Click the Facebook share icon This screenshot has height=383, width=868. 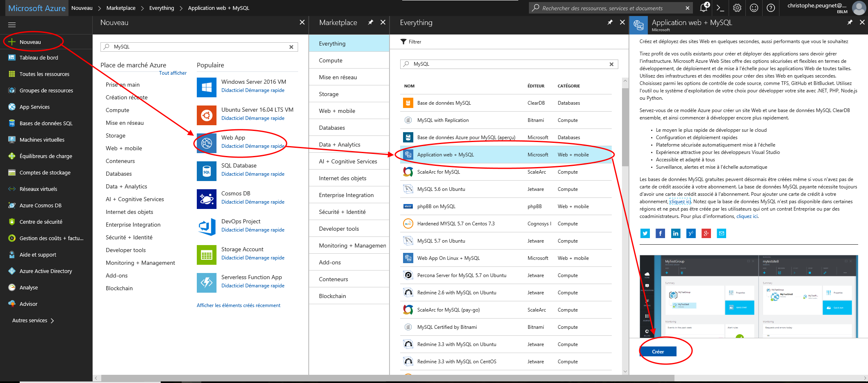[x=660, y=234]
